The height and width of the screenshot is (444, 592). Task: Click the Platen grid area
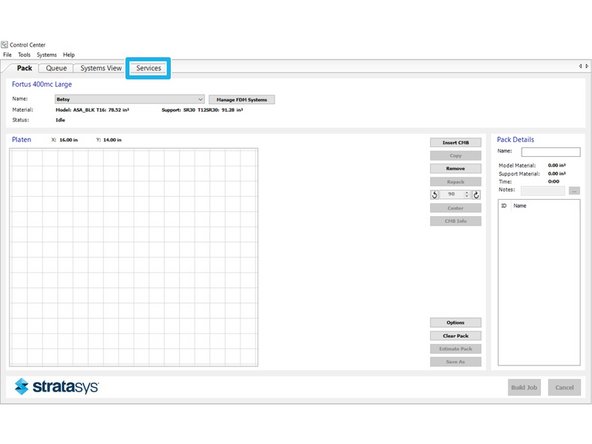[x=134, y=257]
